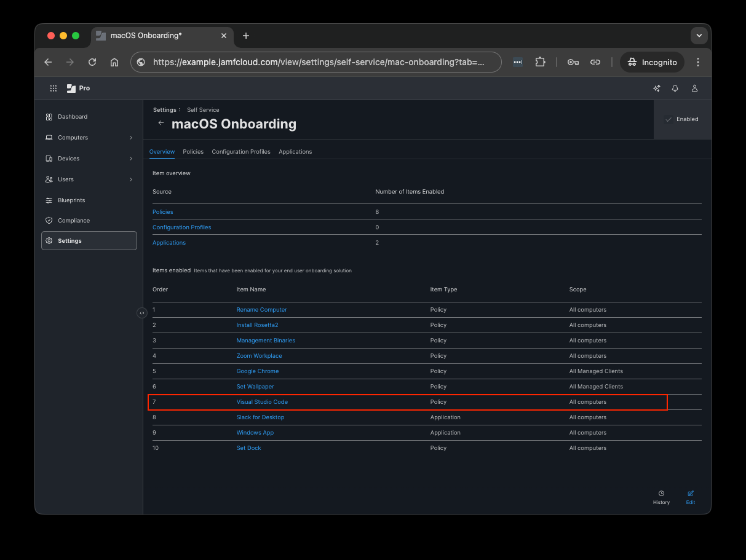Open the Jamf app grid launcher icon
The height and width of the screenshot is (560, 746).
coord(54,89)
